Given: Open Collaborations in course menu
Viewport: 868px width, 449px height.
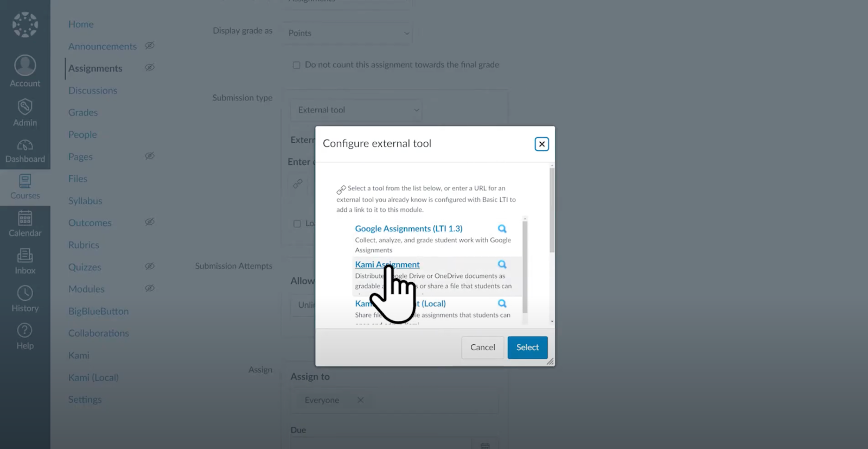Looking at the screenshot, I should [x=99, y=333].
